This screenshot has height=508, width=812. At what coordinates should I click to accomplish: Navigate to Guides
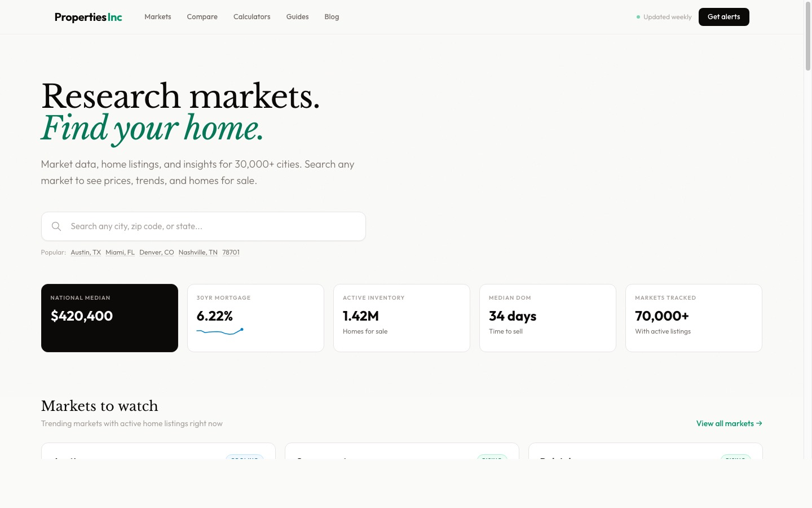coord(297,17)
